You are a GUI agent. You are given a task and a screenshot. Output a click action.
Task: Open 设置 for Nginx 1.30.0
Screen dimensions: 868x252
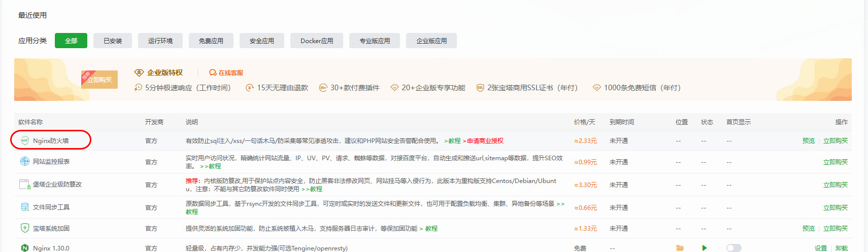(821, 248)
